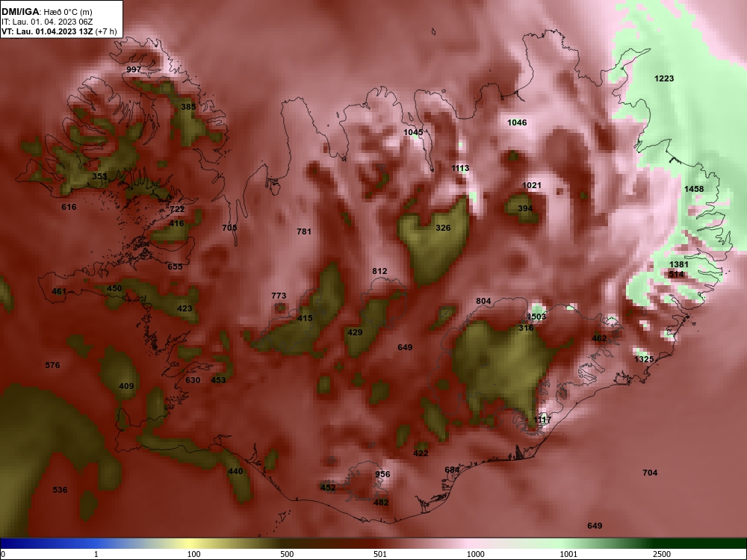Image resolution: width=747 pixels, height=560 pixels.
Task: Select the 462 height value
Action: point(599,338)
